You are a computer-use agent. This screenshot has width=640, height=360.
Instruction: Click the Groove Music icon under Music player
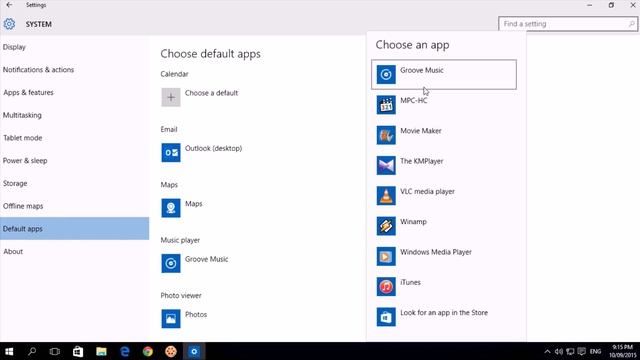coord(171,263)
